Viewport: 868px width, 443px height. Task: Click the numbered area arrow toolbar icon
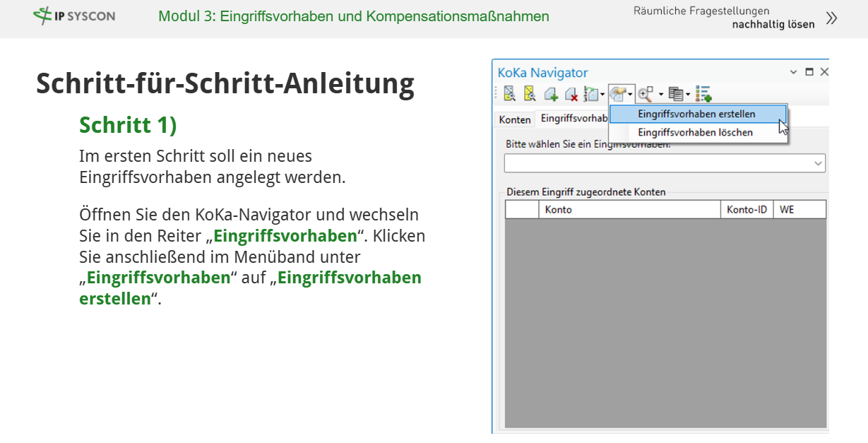tap(591, 94)
